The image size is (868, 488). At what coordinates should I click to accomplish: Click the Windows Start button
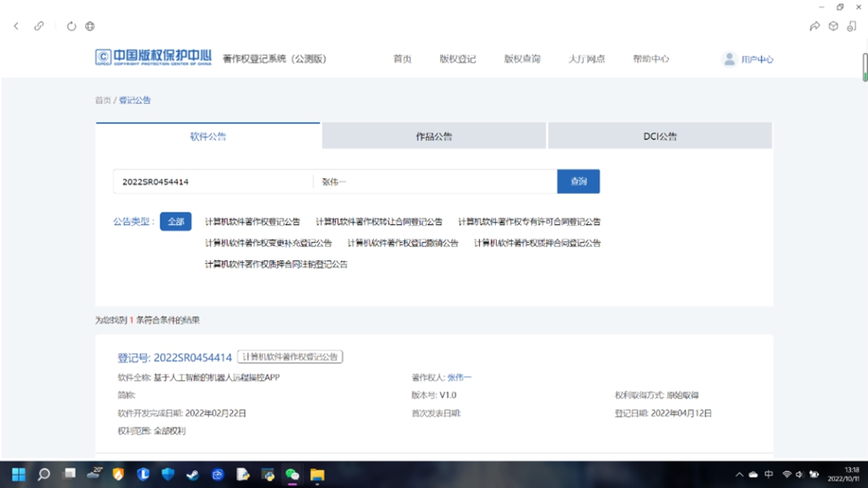pyautogui.click(x=19, y=475)
